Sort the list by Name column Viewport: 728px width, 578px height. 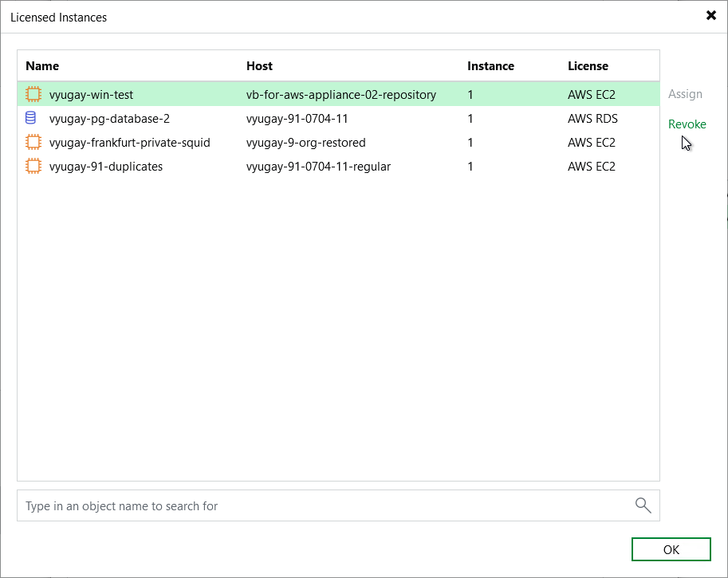[x=42, y=66]
